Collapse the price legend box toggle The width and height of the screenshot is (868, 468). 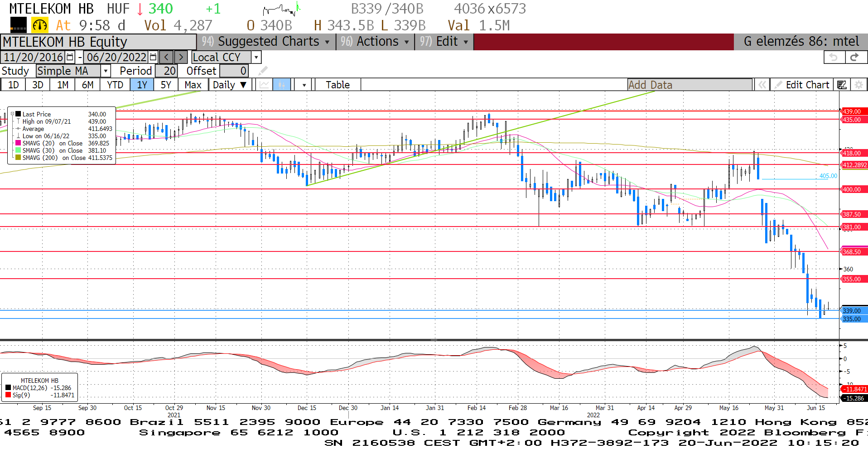pyautogui.click(x=13, y=114)
